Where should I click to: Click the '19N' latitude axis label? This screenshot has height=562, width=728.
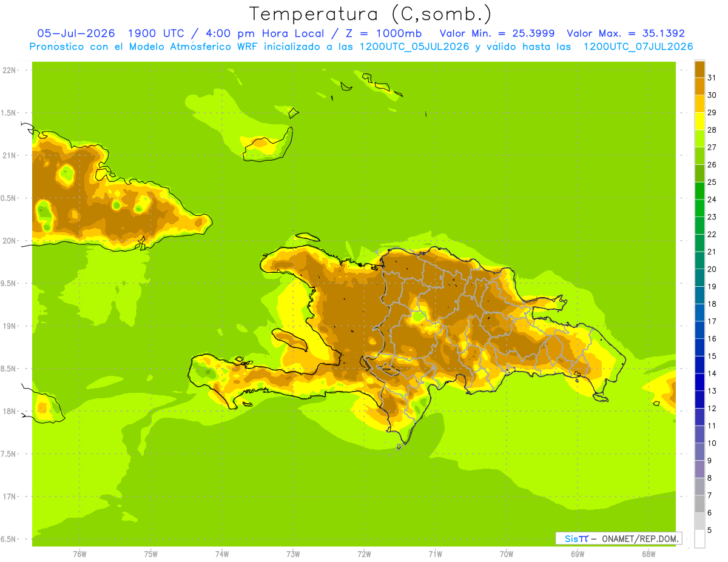click(x=9, y=326)
